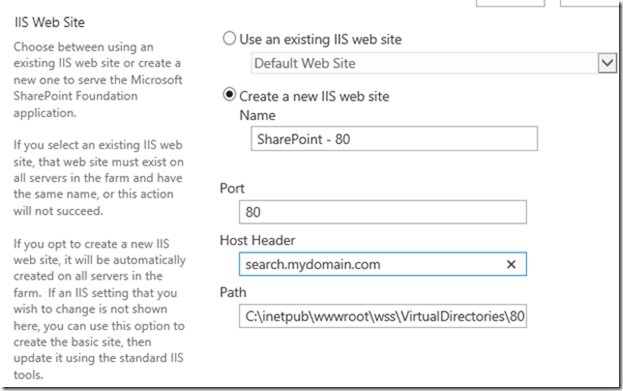Image resolution: width=623 pixels, height=391 pixels.
Task: Select Use an existing IIS web site option
Action: (x=229, y=39)
